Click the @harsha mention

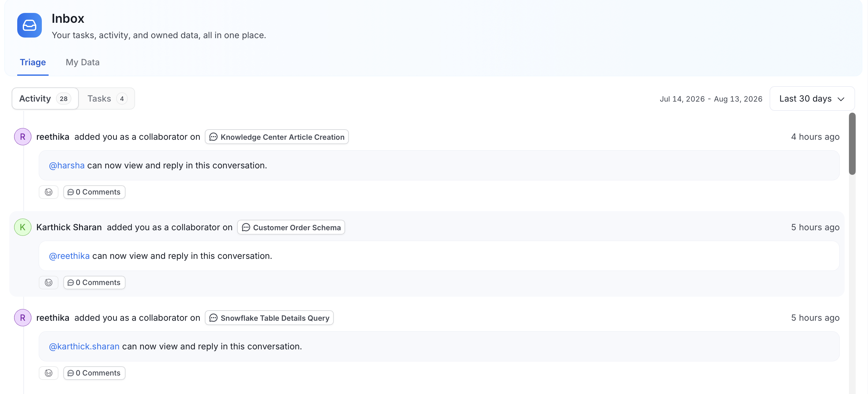(67, 165)
